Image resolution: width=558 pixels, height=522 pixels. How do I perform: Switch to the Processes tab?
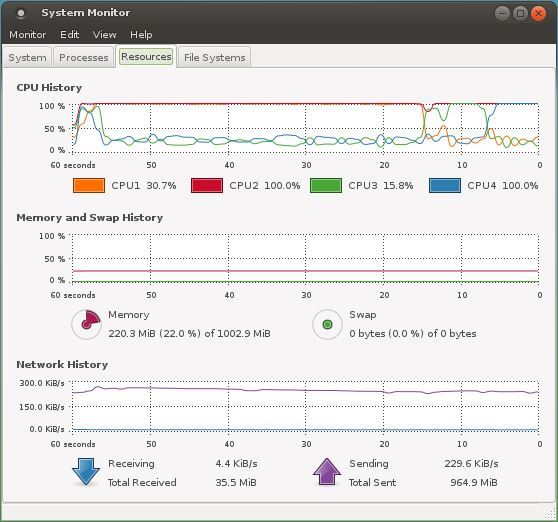(x=84, y=57)
